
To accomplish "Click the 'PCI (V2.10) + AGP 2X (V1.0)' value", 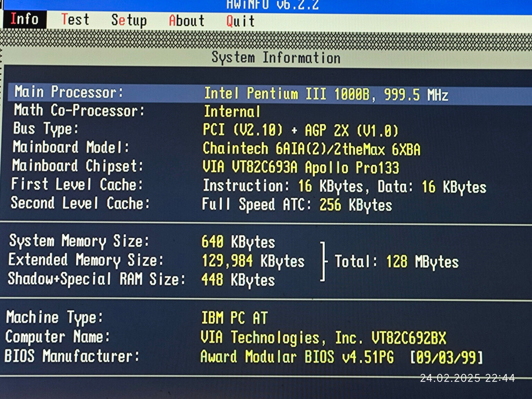I will [300, 130].
